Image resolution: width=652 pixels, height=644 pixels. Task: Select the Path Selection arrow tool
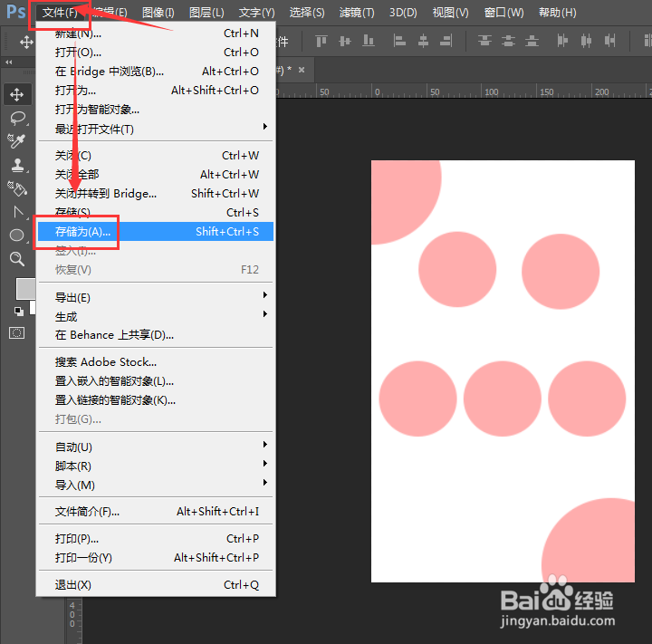point(17,212)
